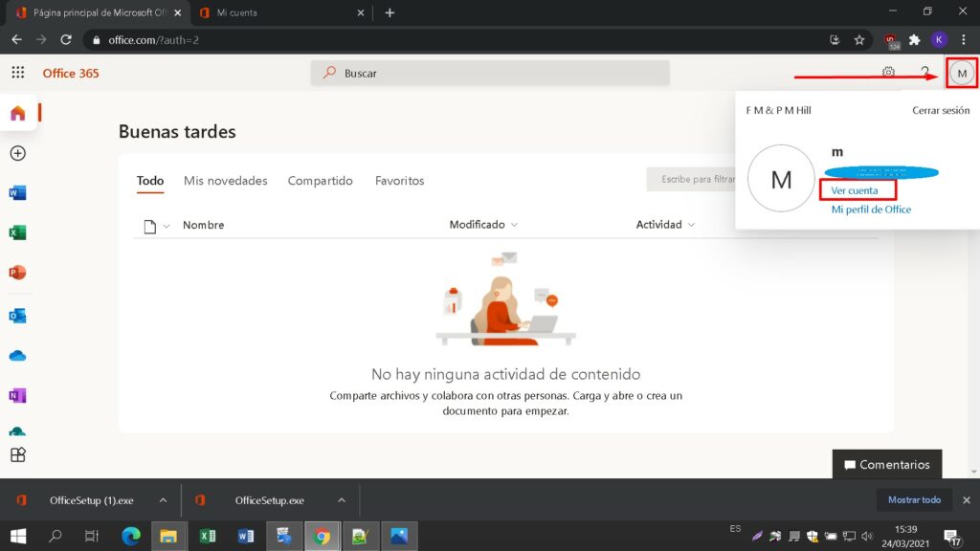This screenshot has height=551, width=980.
Task: Click the Ver cuenta link
Action: [x=855, y=190]
